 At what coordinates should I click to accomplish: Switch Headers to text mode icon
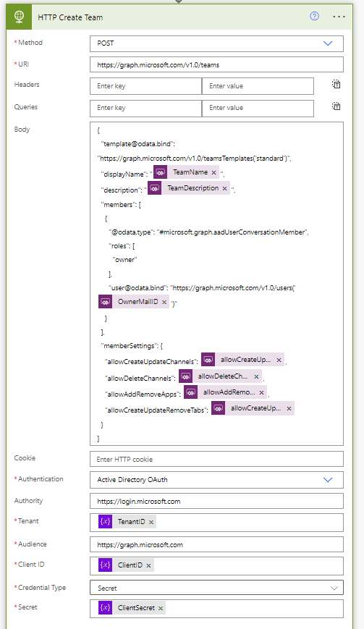pyautogui.click(x=336, y=84)
